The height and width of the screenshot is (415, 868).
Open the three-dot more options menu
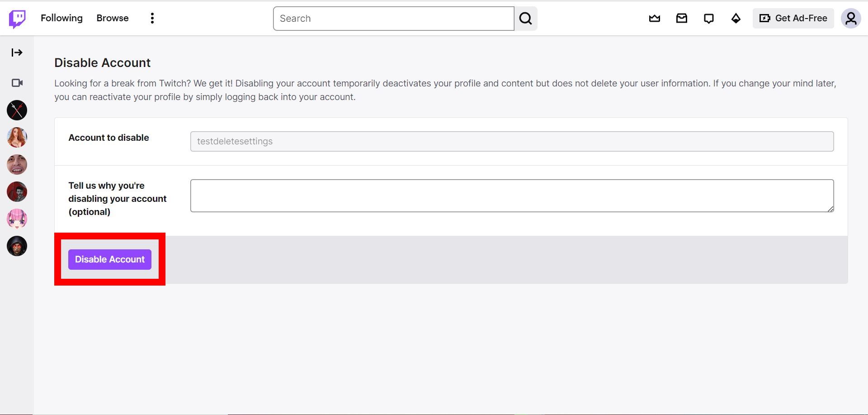tap(152, 18)
